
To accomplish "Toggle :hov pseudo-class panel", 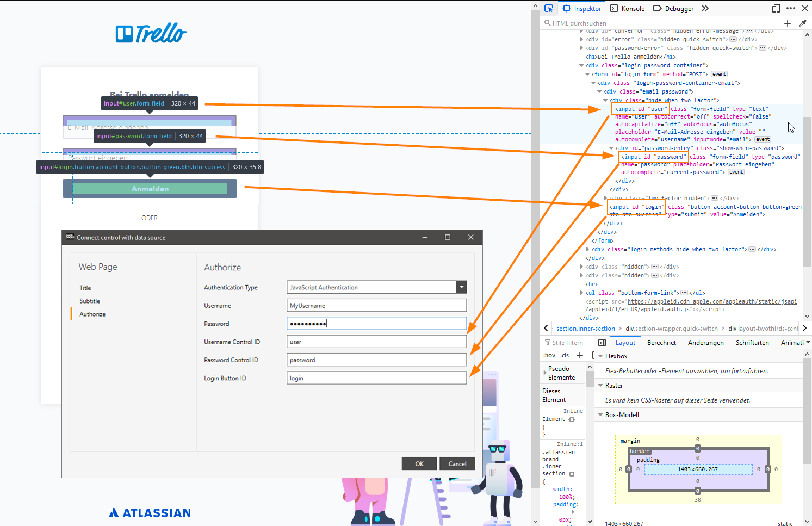I will point(549,355).
